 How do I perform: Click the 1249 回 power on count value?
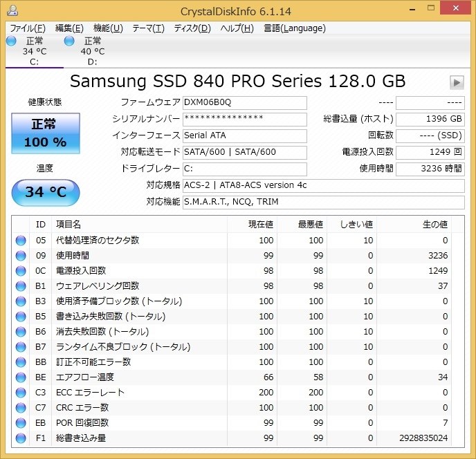tap(430, 152)
